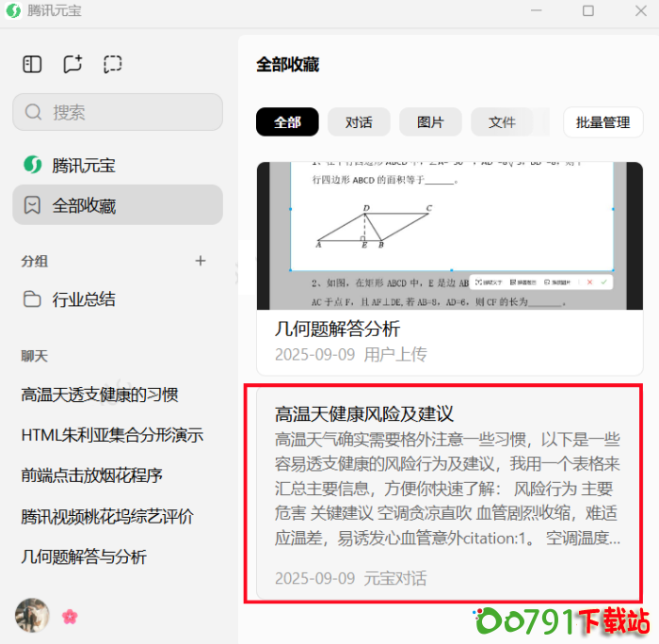This screenshot has height=644, width=659.
Task: Click the search field 搜索
Action: 118,112
